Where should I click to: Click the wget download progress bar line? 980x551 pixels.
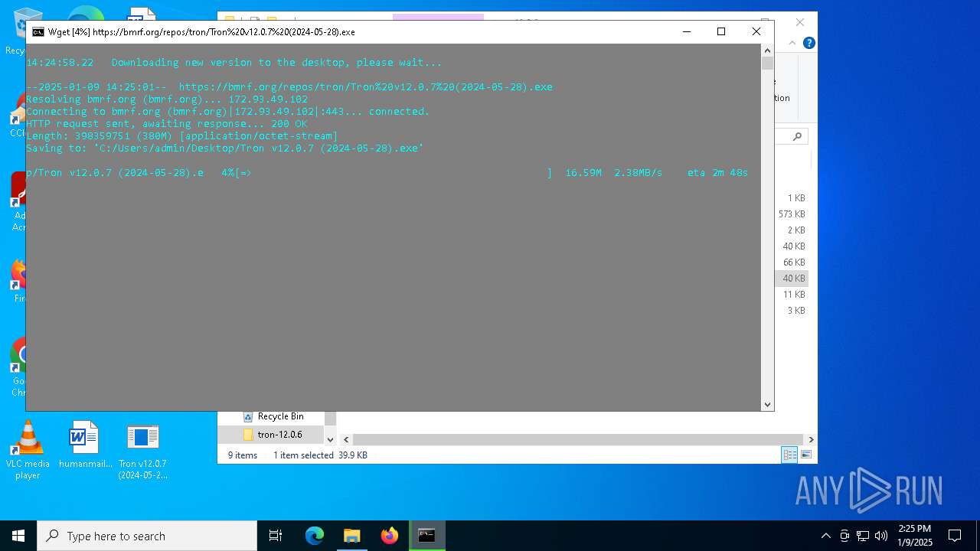[387, 173]
